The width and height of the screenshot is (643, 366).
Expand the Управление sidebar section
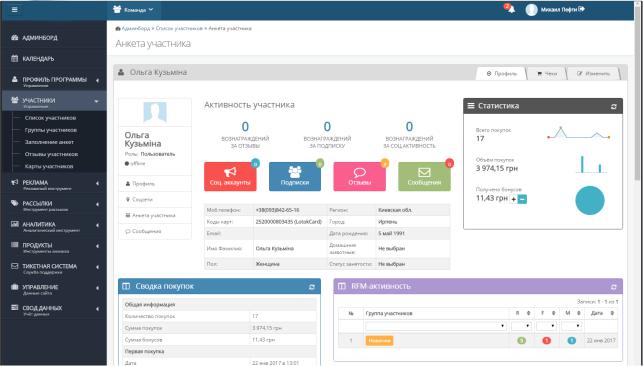click(x=53, y=289)
